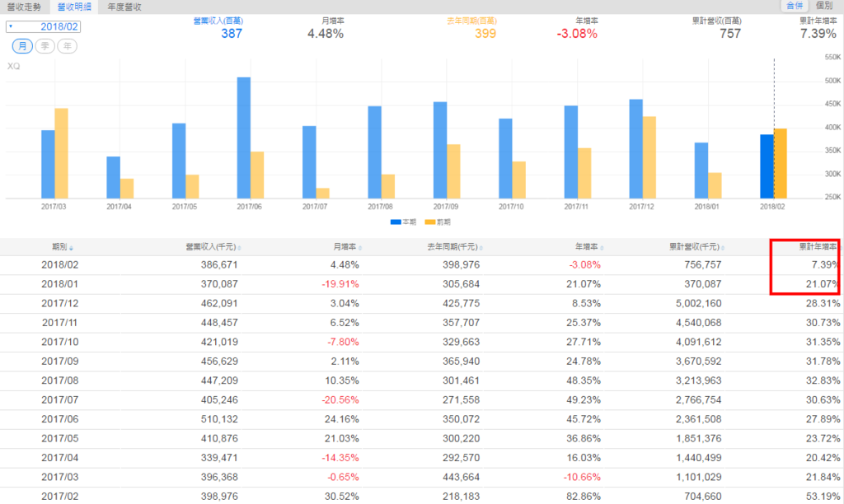Click the blue 2017/12 bar
The height and width of the screenshot is (504, 844).
(x=635, y=149)
